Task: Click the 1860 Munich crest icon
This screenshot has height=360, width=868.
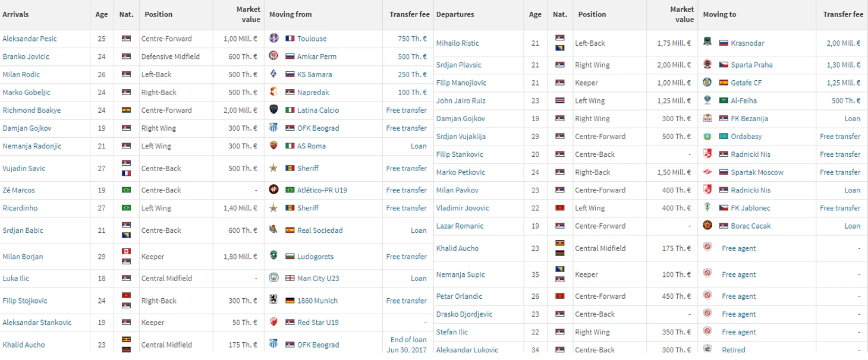Action: coord(273,301)
